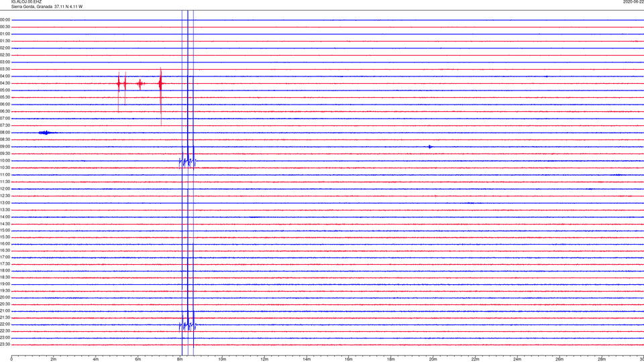The height and width of the screenshot is (362, 644).
Task: Select the 23:30 trace time label
Action: pos(5,345)
